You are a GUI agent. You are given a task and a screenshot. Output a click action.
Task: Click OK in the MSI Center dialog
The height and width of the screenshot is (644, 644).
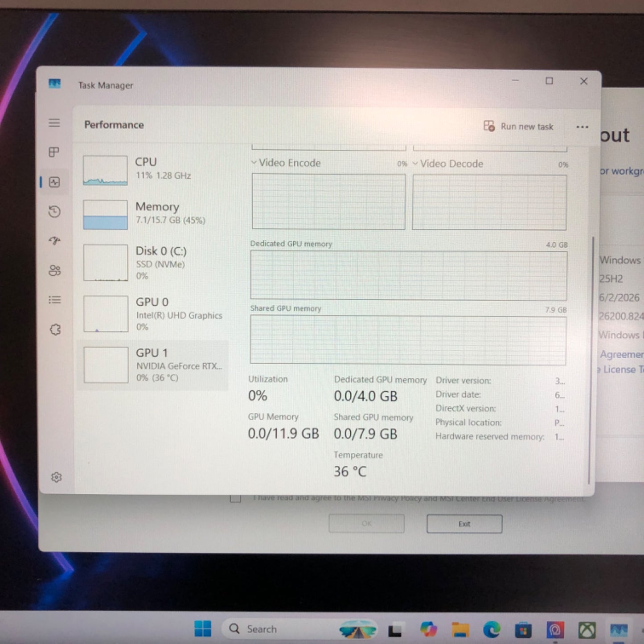pos(366,524)
